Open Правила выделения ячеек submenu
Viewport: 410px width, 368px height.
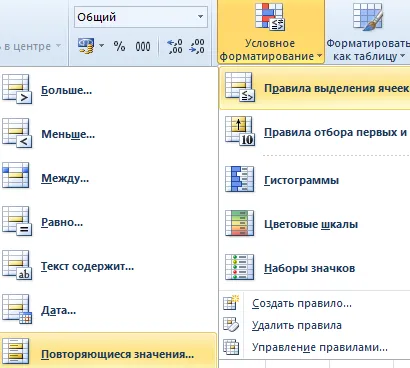point(314,88)
